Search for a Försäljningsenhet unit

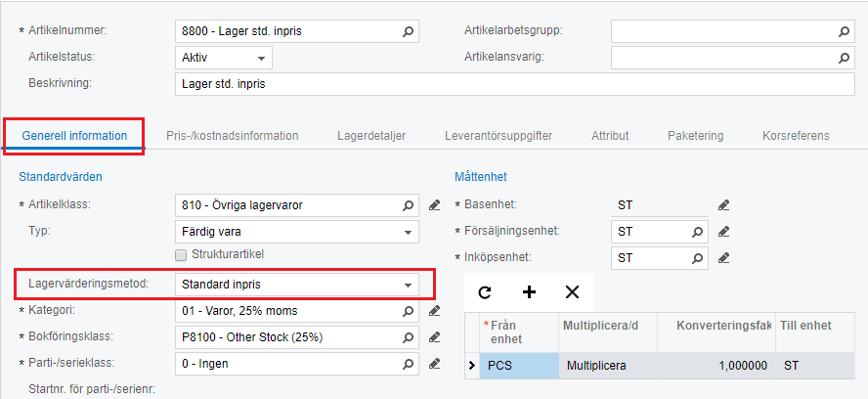[697, 232]
